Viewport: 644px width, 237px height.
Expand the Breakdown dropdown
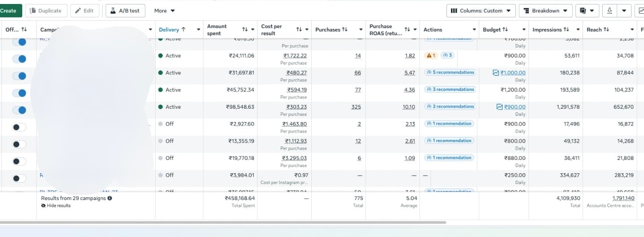(546, 11)
